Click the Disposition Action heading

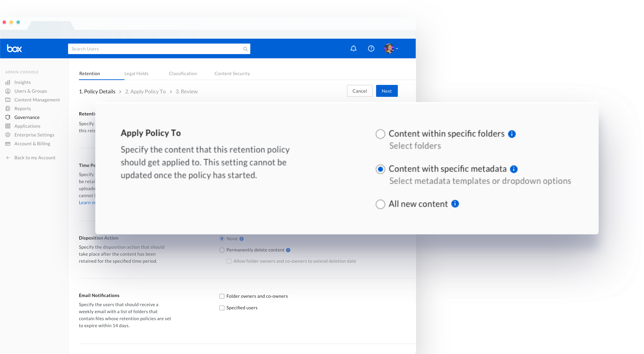pos(98,238)
